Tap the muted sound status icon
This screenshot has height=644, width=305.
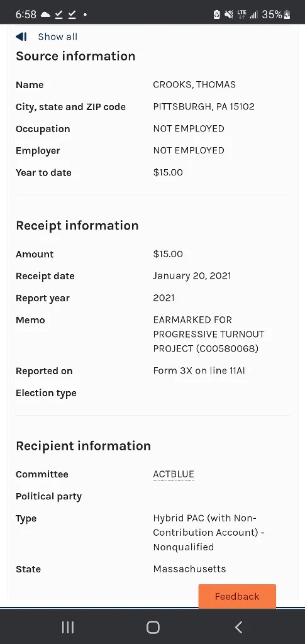(229, 14)
